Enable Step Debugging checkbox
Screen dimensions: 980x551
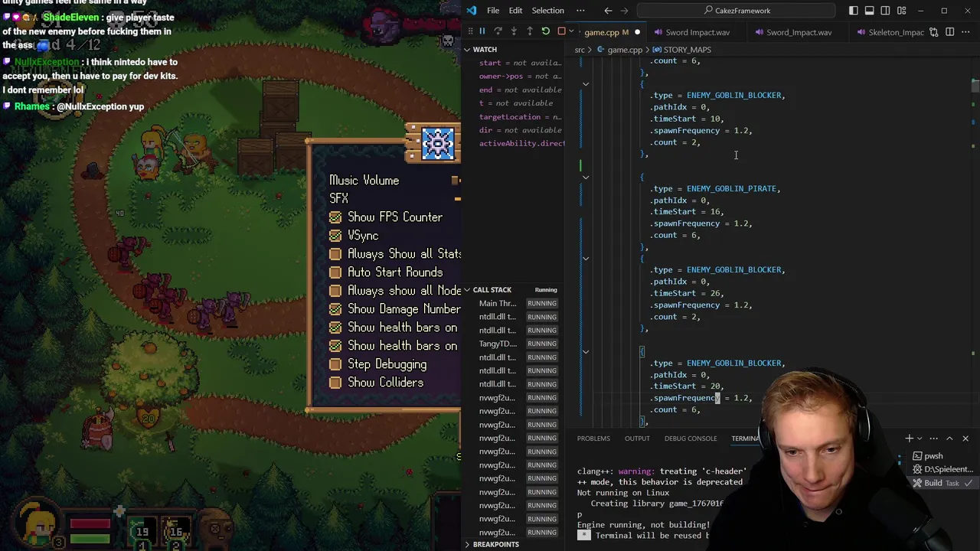335,364
